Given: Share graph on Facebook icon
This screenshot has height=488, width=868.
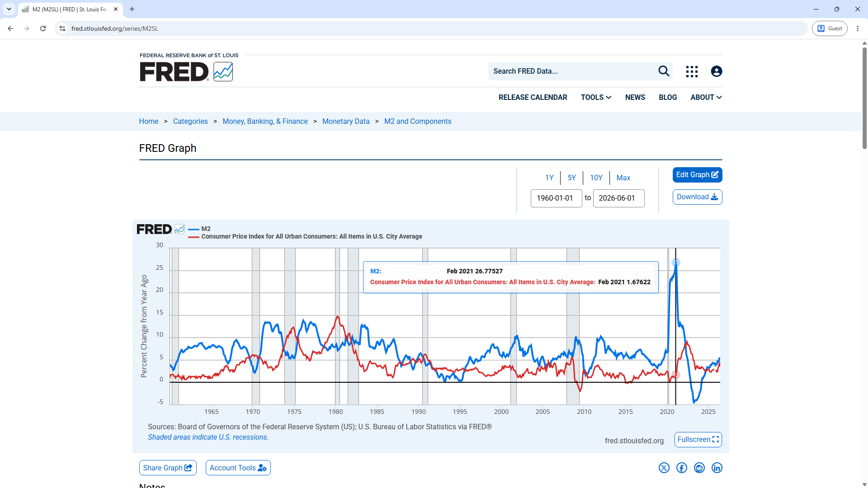Looking at the screenshot, I should pyautogui.click(x=681, y=468).
